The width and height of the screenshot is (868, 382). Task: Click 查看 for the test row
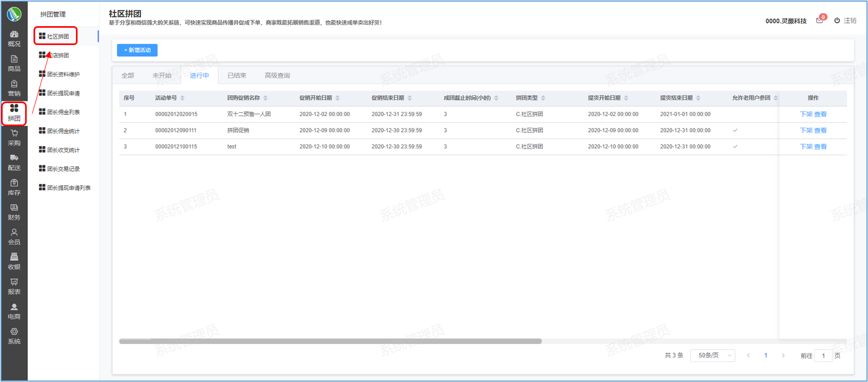click(820, 147)
